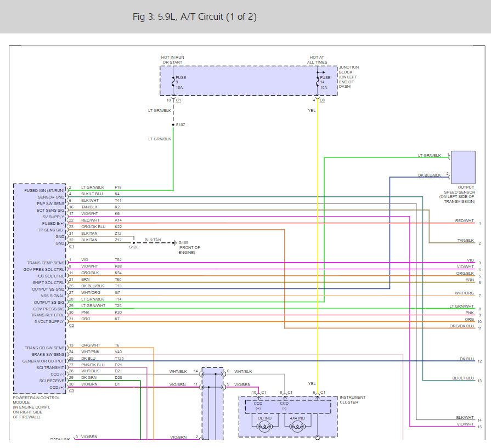Click the G105 ground symbol
The image size is (491, 448).
click(x=174, y=243)
